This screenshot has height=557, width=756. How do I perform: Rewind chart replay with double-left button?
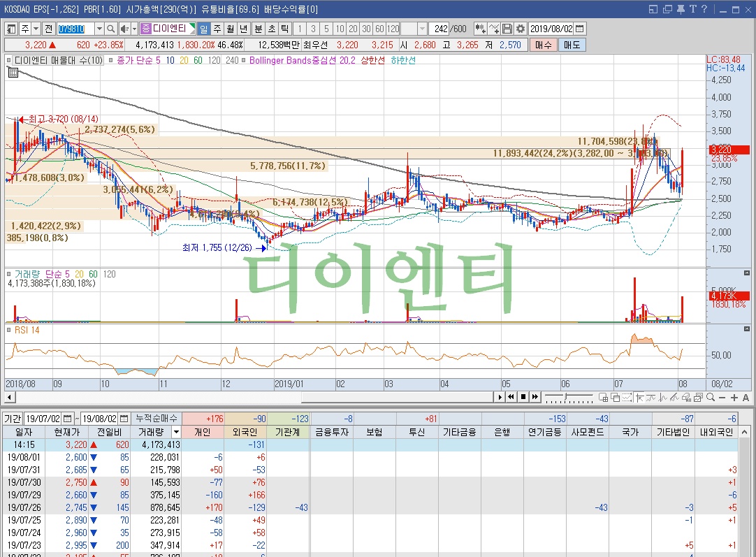point(511,397)
